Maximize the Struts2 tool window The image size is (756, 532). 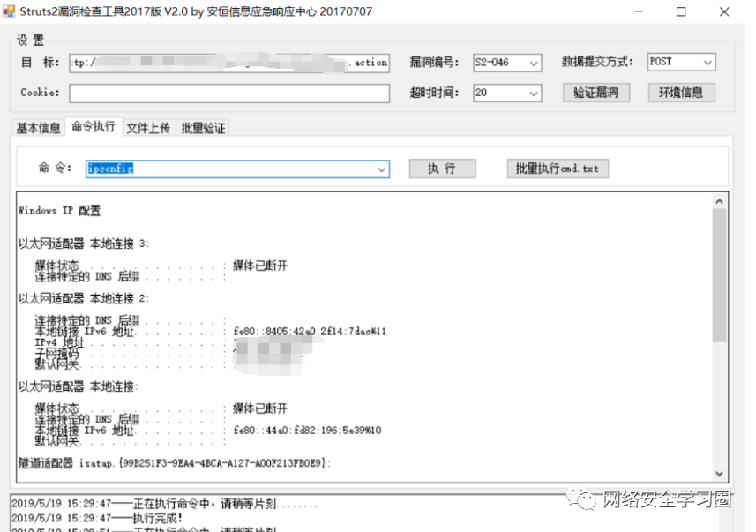click(x=681, y=11)
